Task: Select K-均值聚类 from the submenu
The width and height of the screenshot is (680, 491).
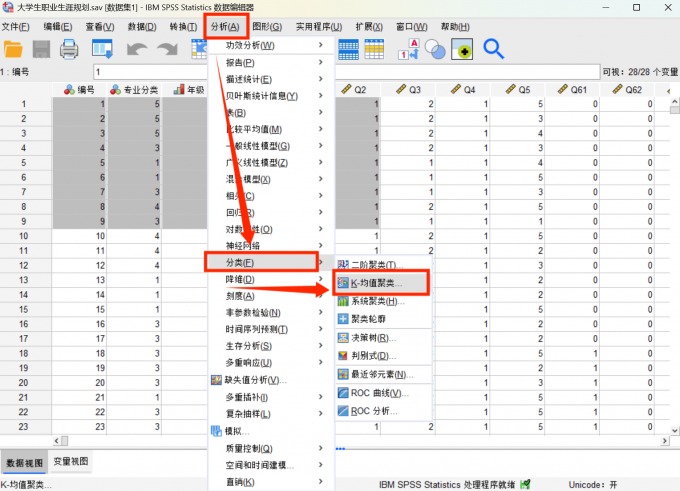Action: tap(382, 283)
